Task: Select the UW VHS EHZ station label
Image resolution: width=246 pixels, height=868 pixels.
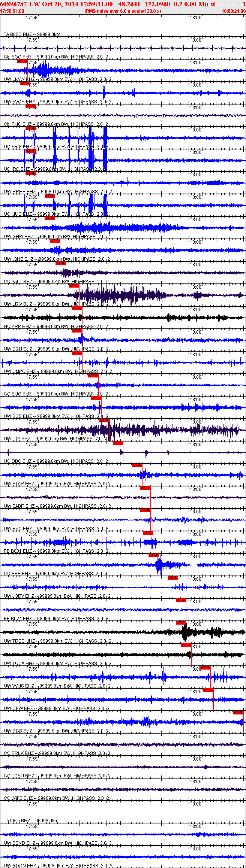Action: click(57, 686)
